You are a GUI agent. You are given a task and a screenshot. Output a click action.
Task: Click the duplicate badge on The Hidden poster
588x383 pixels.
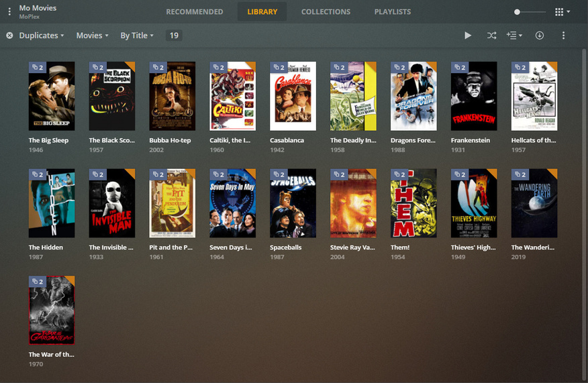point(38,174)
